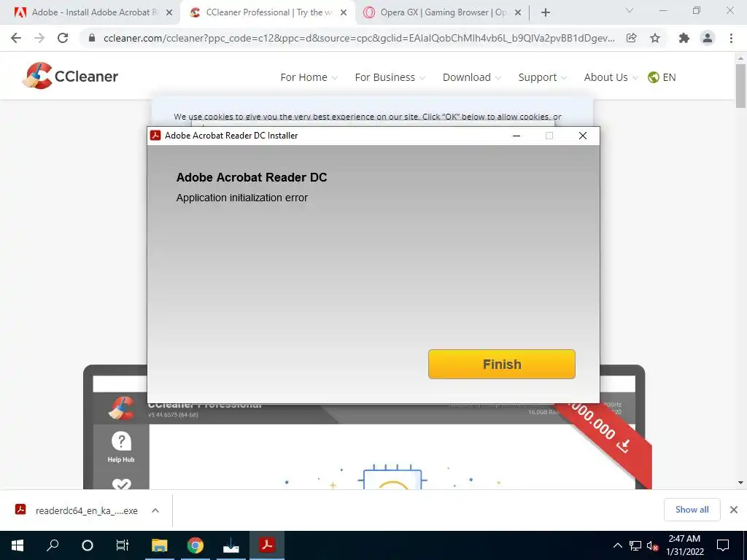747x560 pixels.
Task: Expand the Download menu
Action: tap(472, 77)
